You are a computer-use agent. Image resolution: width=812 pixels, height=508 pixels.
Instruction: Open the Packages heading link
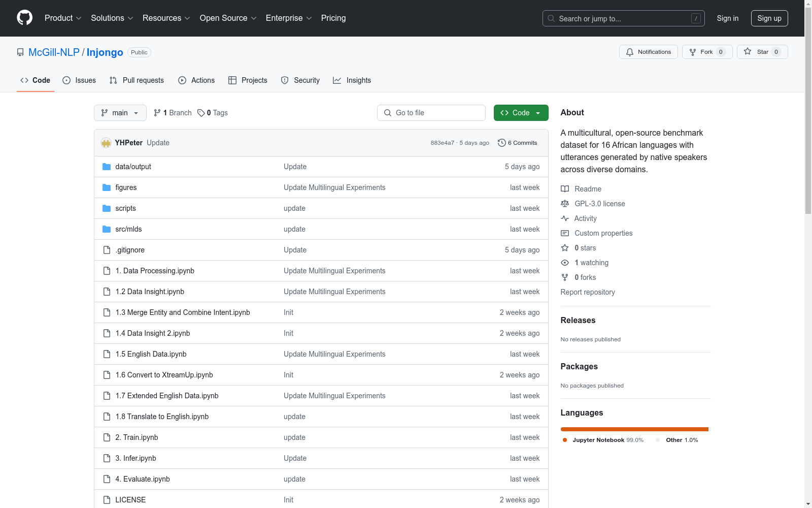579,366
